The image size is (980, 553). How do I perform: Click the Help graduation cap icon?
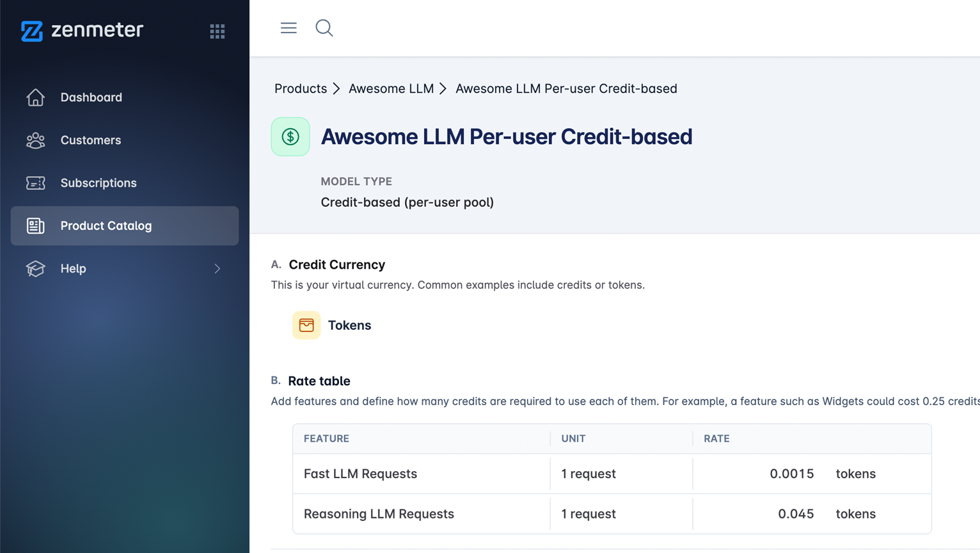[x=36, y=269]
